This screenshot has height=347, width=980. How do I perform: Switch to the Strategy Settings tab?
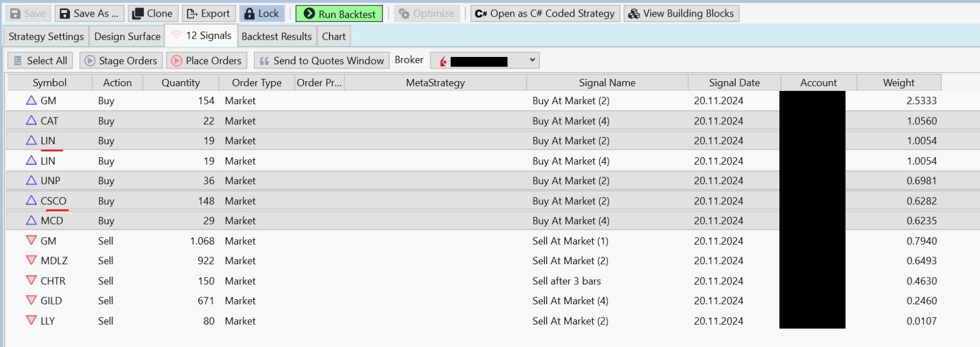pyautogui.click(x=46, y=36)
